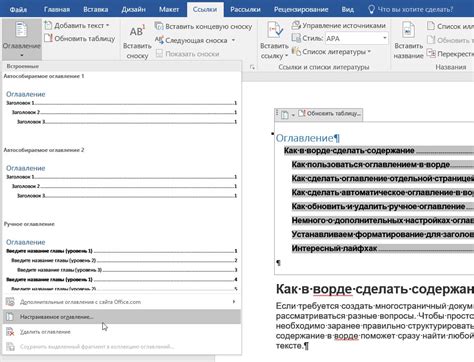Expand the Добавить текст dropdown arrow

click(108, 25)
